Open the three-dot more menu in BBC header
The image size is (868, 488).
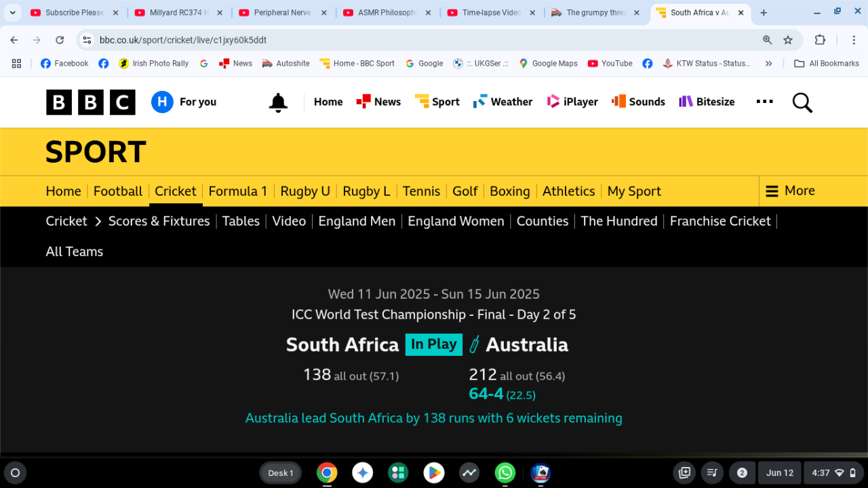[x=764, y=102]
